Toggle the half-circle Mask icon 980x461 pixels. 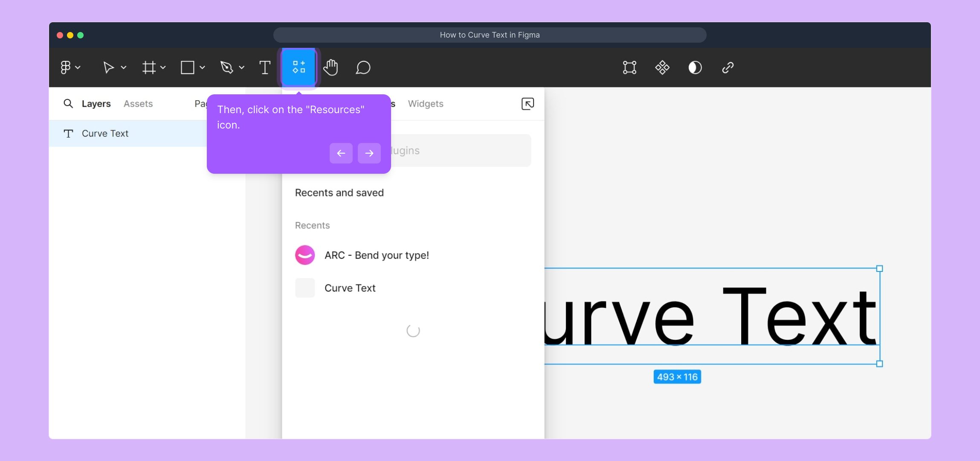(695, 67)
